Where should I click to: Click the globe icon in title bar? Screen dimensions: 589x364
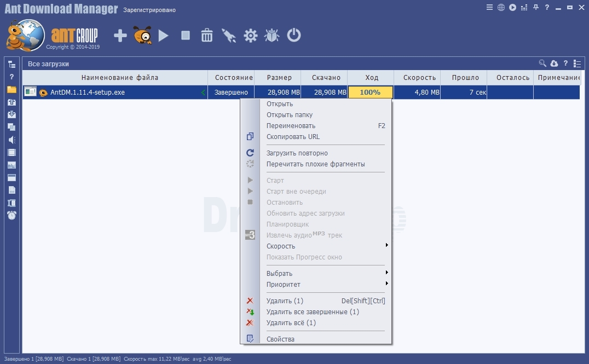tap(501, 7)
